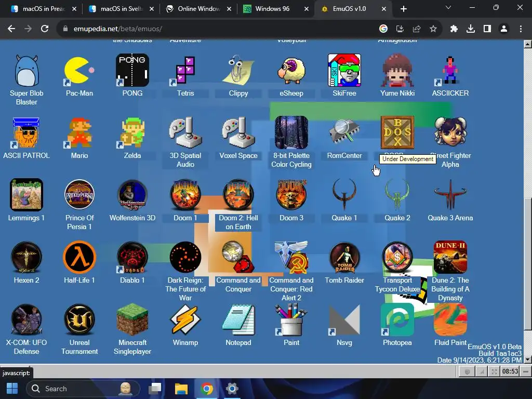Viewport: 532px width, 399px height.
Task: Launch Pac-Man game icon
Action: pyautogui.click(x=79, y=70)
